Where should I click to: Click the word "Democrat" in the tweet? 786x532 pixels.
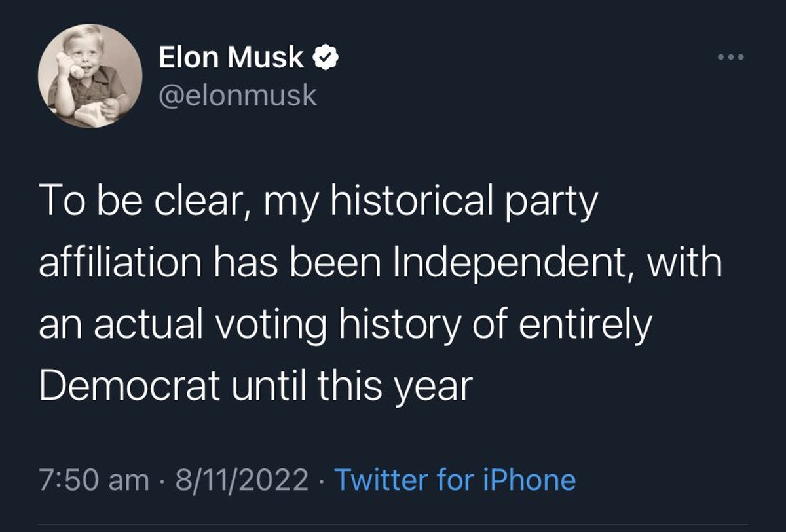pyautogui.click(x=129, y=387)
